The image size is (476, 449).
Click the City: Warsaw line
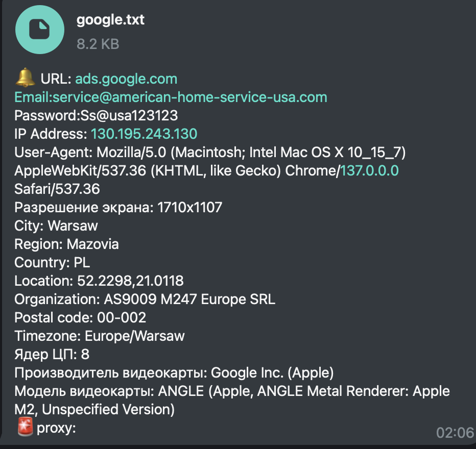click(x=56, y=226)
